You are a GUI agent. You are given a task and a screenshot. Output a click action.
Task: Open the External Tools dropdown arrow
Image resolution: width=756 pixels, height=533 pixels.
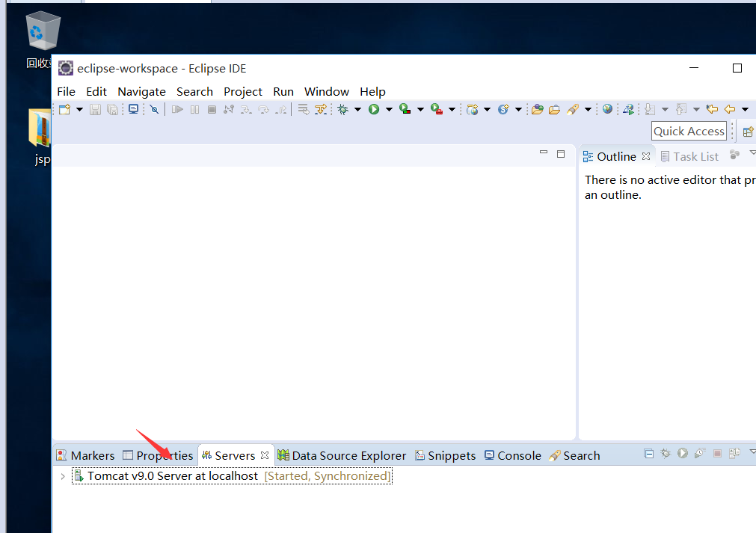[452, 109]
